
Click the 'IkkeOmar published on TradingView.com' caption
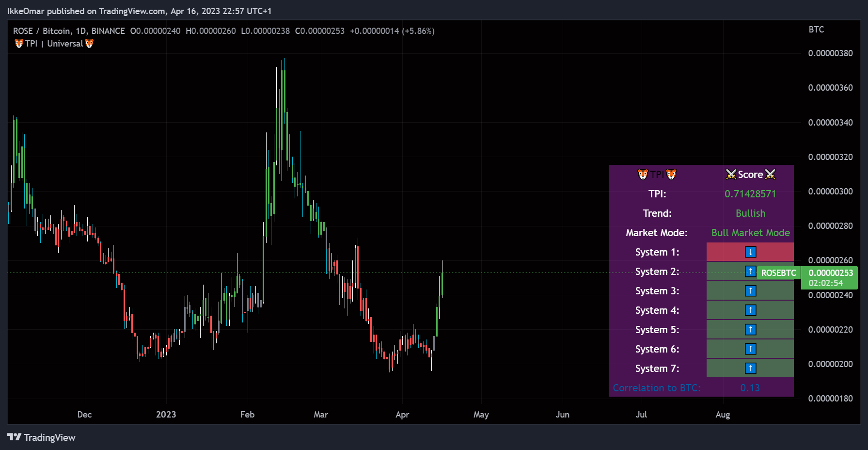click(86, 11)
